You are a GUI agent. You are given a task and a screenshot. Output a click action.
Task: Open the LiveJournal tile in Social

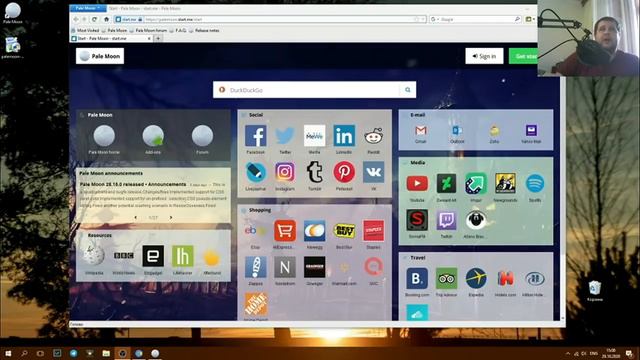point(256,172)
